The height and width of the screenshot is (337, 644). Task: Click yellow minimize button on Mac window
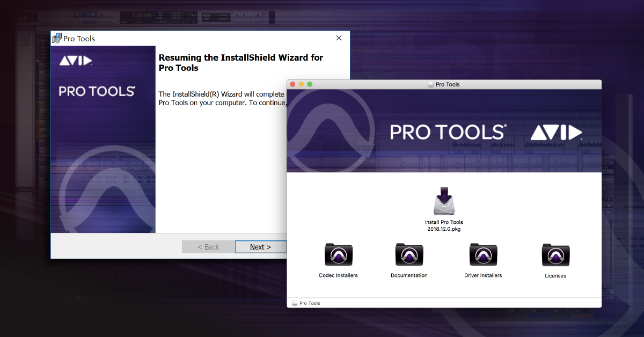[301, 84]
